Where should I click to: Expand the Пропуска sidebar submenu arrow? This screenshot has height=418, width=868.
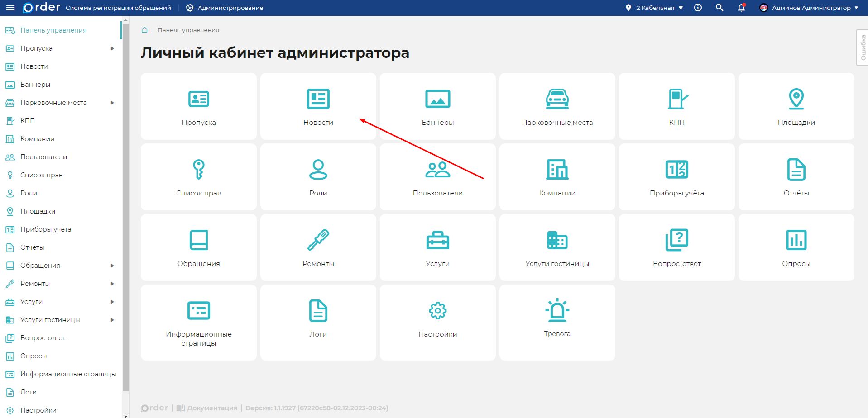coord(112,48)
